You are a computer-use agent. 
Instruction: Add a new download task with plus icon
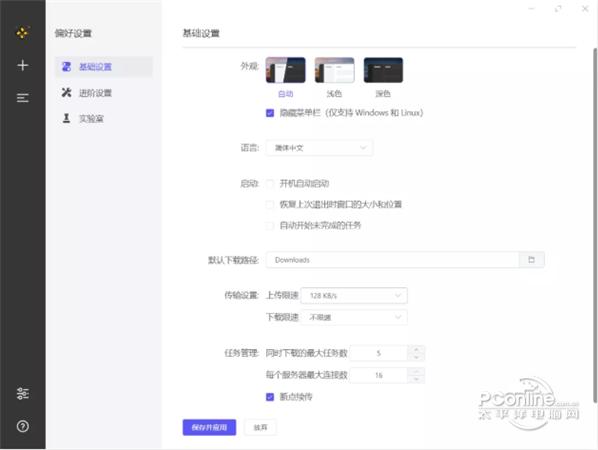tap(23, 65)
